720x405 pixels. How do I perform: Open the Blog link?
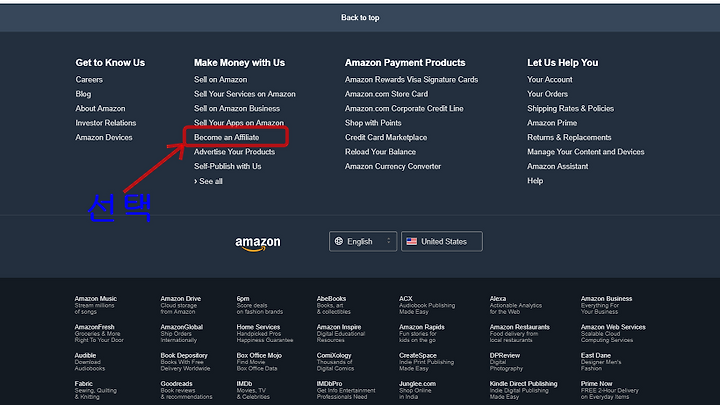click(x=83, y=94)
